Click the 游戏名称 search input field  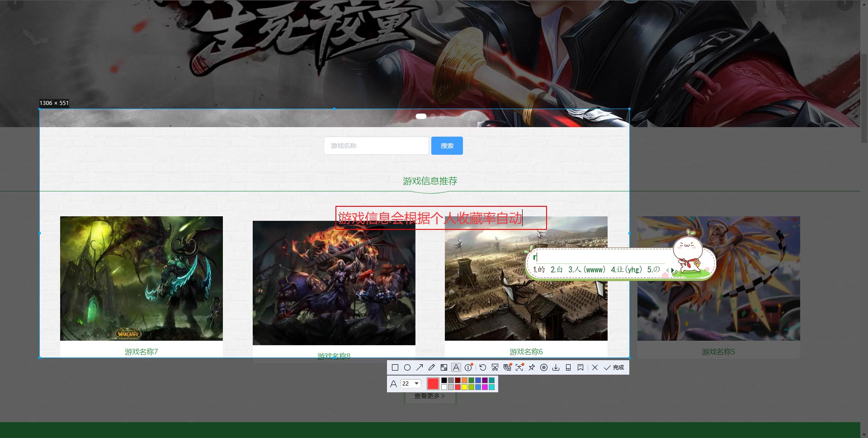coord(376,146)
